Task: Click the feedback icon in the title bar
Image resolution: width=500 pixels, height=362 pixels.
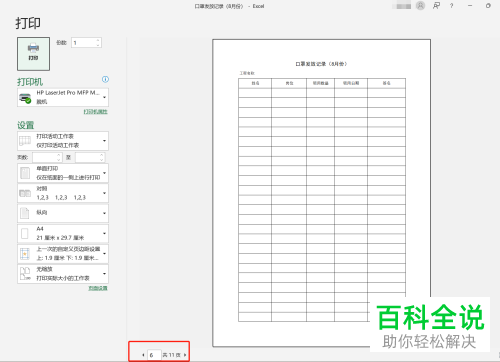Action: coord(436,6)
